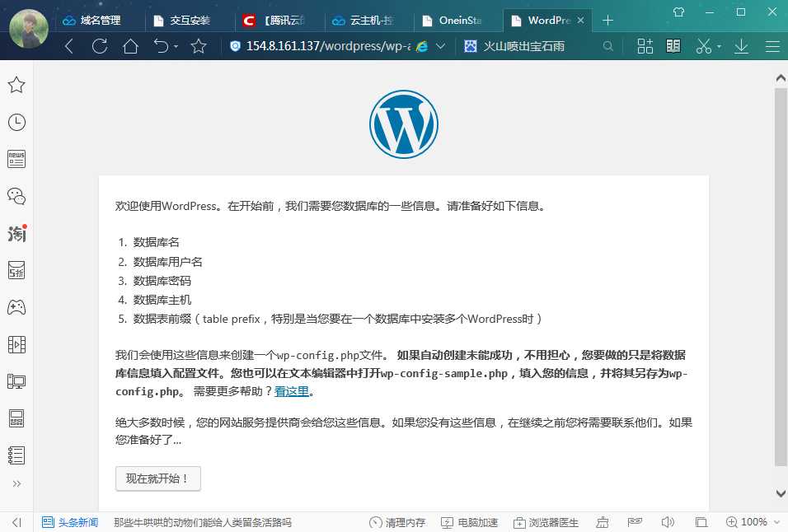Click the WordPress logo
This screenshot has width=788, height=532.
[x=404, y=124]
